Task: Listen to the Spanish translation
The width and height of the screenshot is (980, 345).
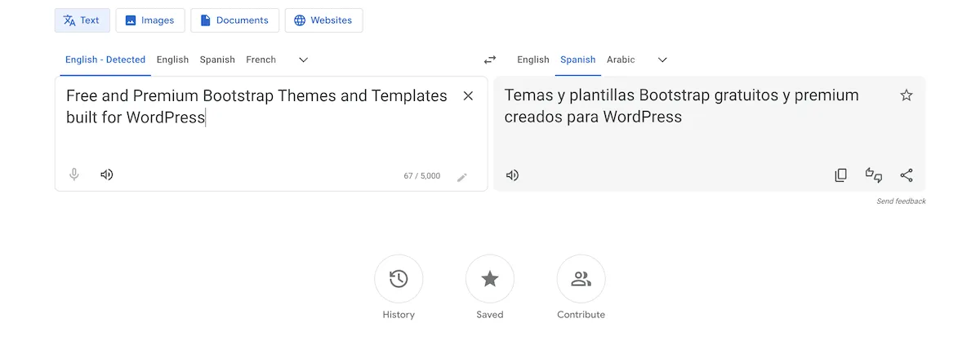Action: tap(512, 175)
